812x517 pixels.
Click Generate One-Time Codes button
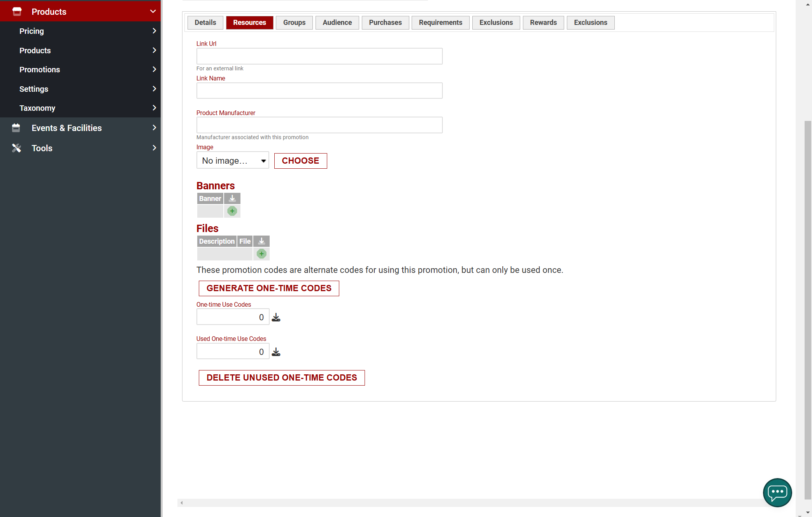point(269,288)
